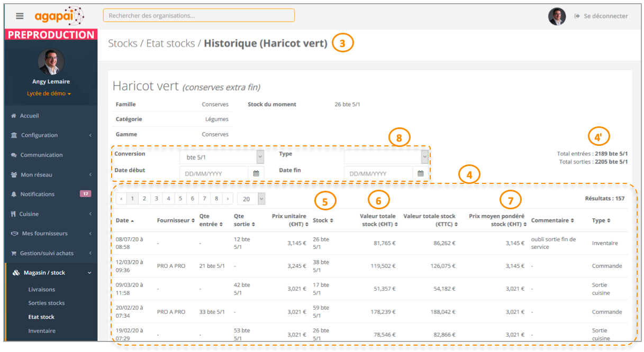Viewport: 644px width, 352px height.
Task: Click Mes fournisseurs handshake icon
Action: tap(14, 234)
